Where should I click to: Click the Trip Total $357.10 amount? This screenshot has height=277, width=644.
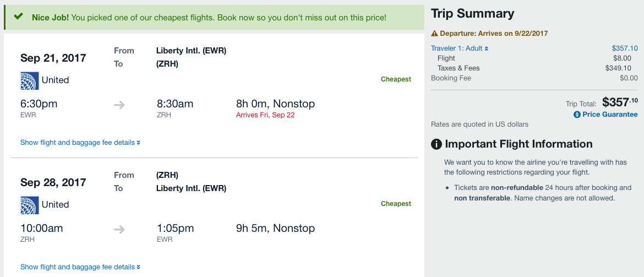point(620,102)
